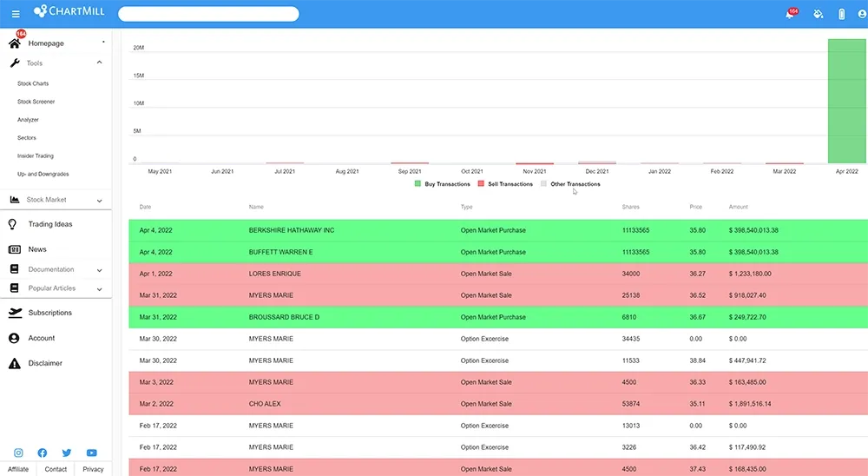Image resolution: width=868 pixels, height=476 pixels.
Task: Select CHO ALEX name cell
Action: coord(265,404)
